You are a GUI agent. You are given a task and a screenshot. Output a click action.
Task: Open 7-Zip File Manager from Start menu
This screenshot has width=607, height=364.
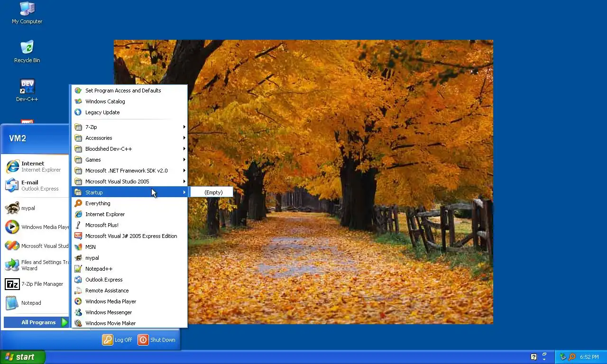[36, 284]
